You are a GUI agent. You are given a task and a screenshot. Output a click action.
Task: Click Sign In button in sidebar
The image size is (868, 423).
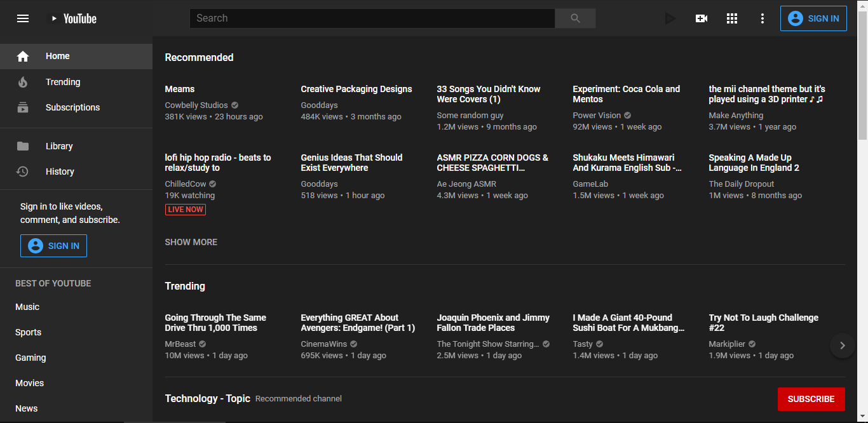click(x=53, y=246)
